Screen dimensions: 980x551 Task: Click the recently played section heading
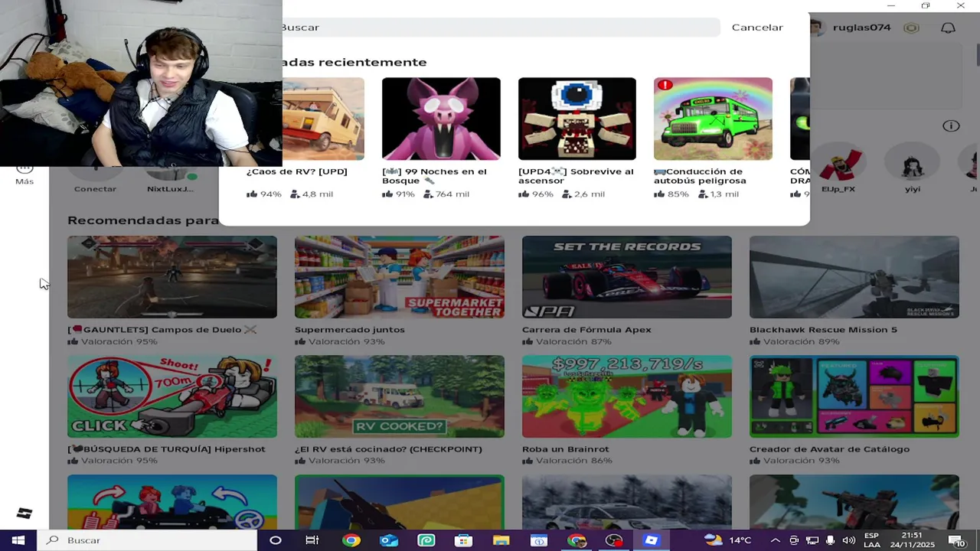[x=354, y=62]
